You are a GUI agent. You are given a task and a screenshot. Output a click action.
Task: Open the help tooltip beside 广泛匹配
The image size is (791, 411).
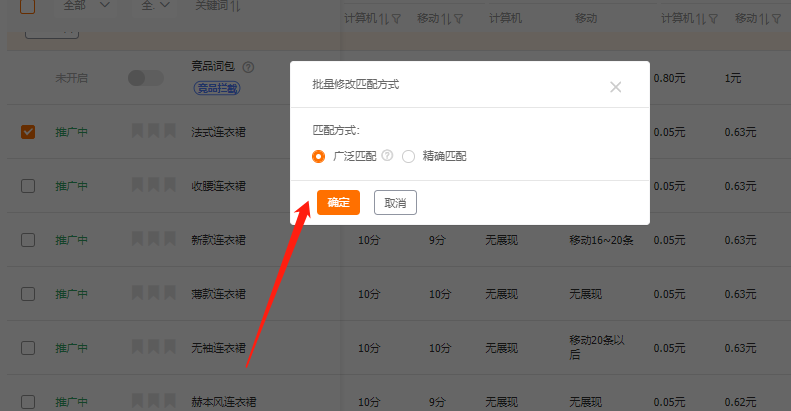387,155
